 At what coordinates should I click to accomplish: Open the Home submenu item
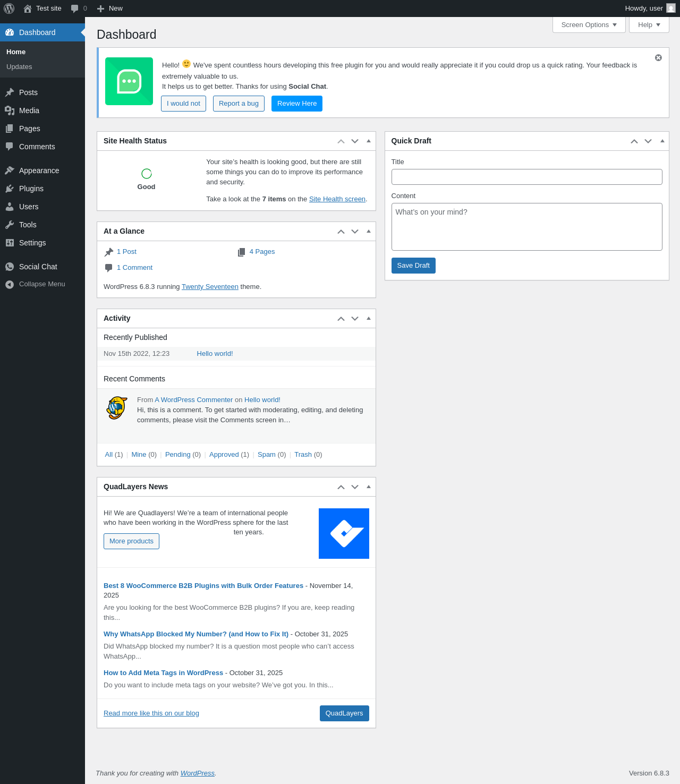16,52
